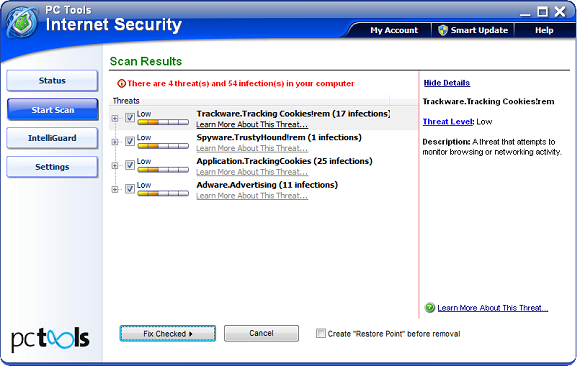The height and width of the screenshot is (366, 580).
Task: Click the Threats column header
Action: click(250, 101)
